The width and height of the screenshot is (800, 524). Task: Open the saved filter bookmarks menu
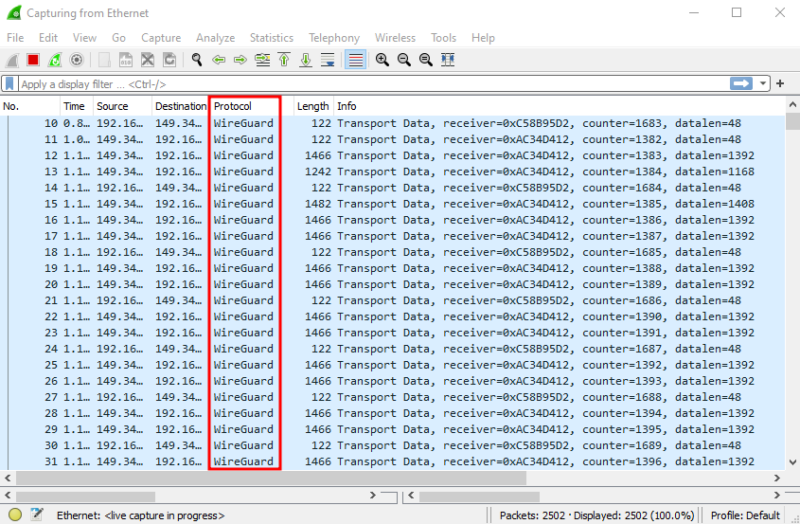[10, 84]
